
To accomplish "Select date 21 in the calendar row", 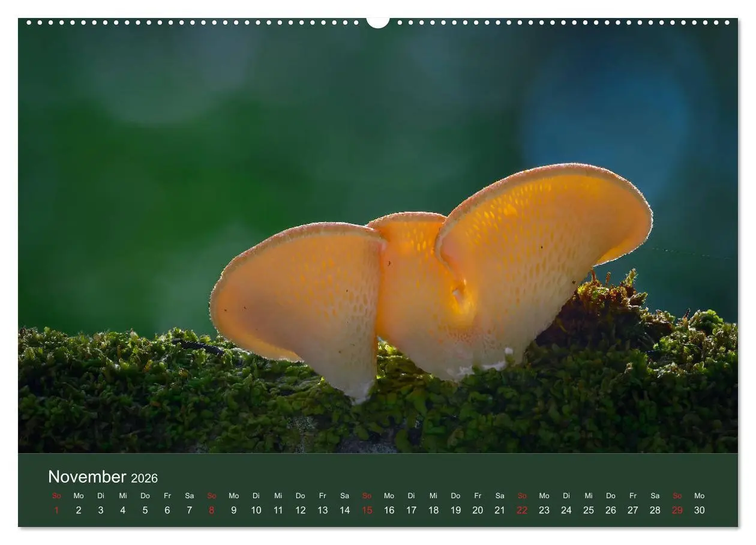I will [500, 510].
